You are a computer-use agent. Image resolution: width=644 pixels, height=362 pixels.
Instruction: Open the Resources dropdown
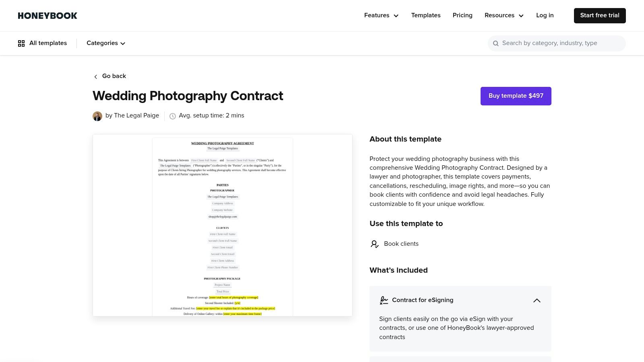click(504, 15)
